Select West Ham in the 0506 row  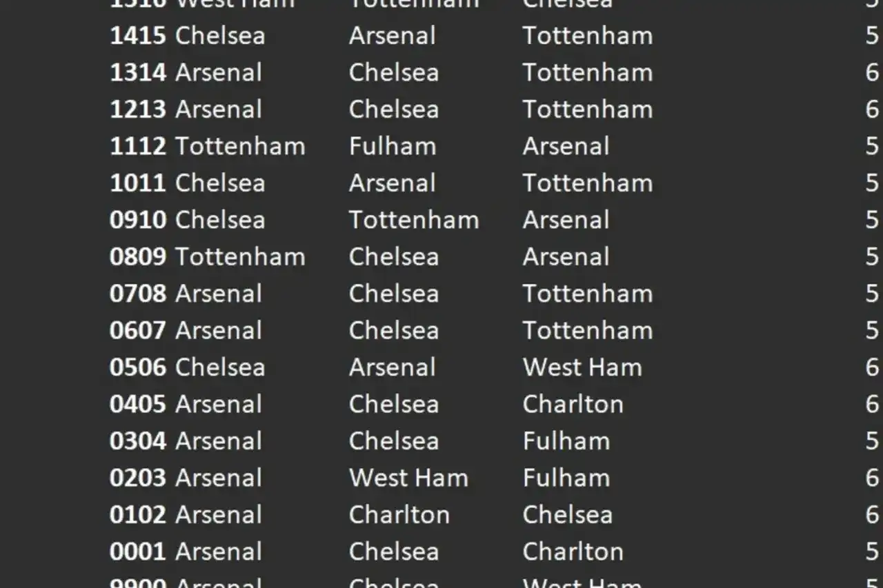tap(582, 367)
